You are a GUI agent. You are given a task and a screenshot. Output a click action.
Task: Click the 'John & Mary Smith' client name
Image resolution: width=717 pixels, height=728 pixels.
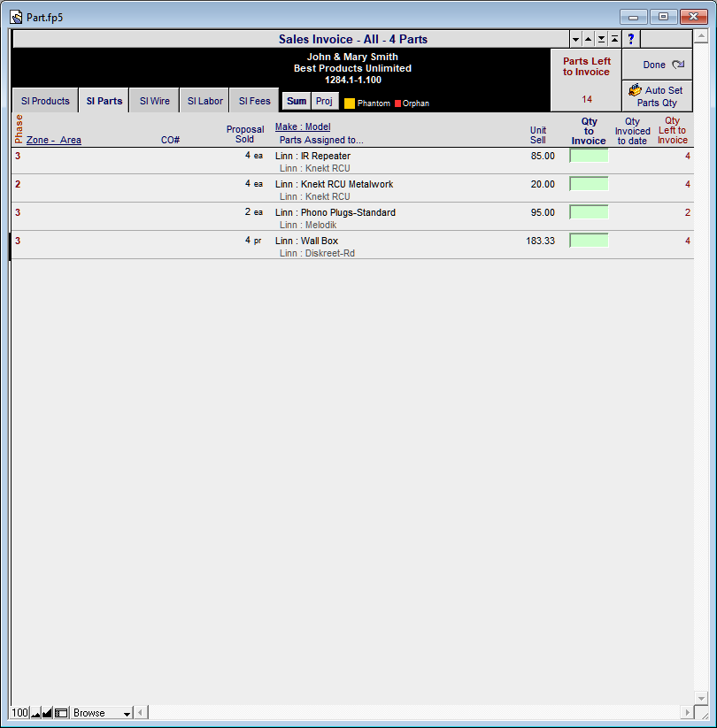[x=352, y=57]
